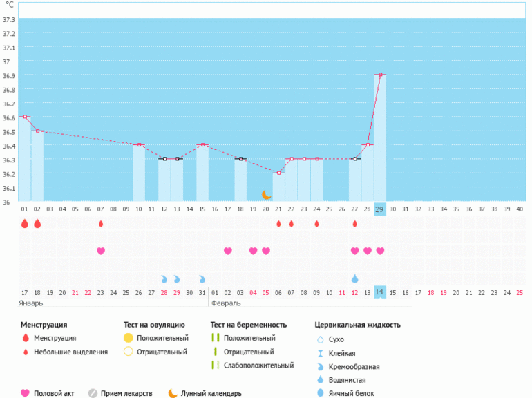532x398 pixels.
Task: Click the menstruation drop on cycle day 01
Action: coord(25,223)
